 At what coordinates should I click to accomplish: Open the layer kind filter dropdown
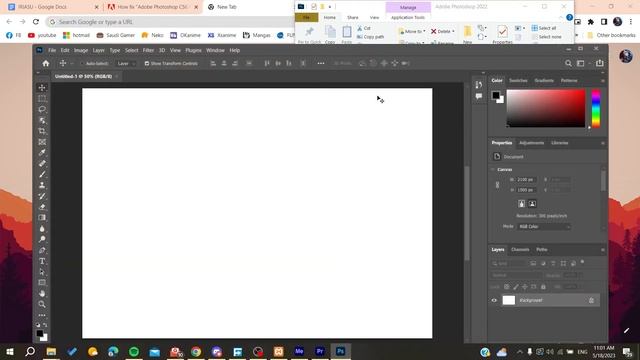click(509, 264)
